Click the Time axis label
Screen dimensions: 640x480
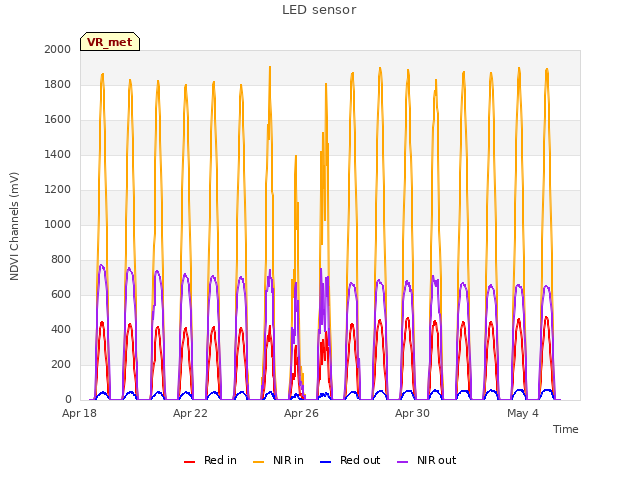pyautogui.click(x=566, y=429)
